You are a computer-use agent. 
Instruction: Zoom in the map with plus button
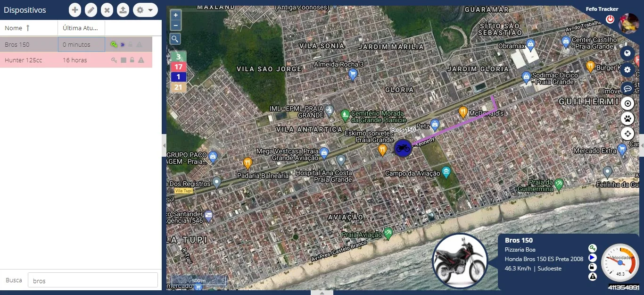175,15
